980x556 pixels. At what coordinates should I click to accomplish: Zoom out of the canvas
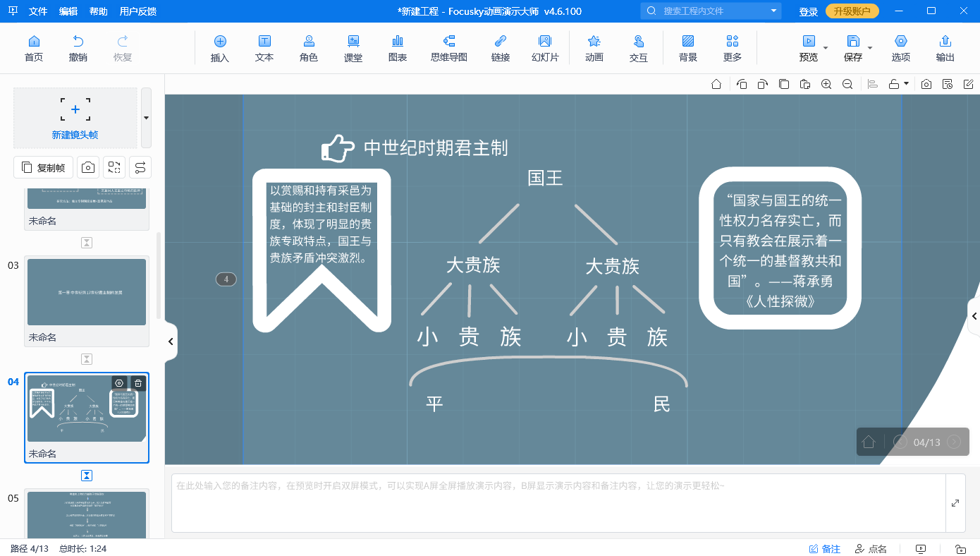pos(847,84)
